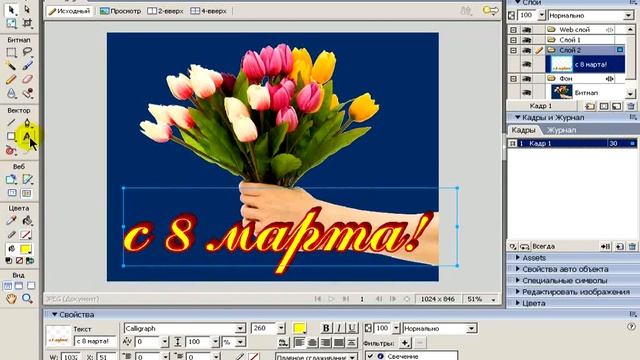Collapse the Кадры и Журнал panel
The image size is (640, 360).
click(518, 118)
